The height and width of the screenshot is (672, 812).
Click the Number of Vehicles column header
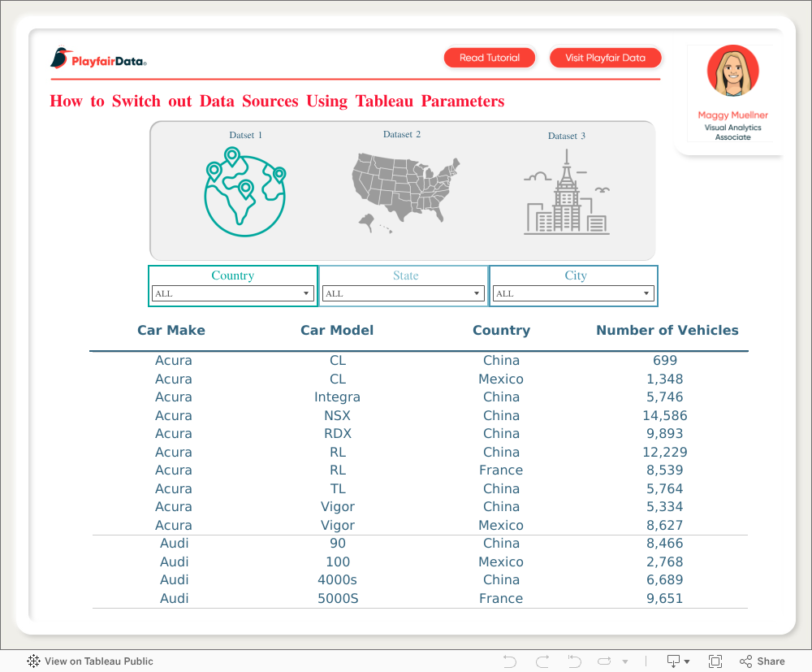[667, 330]
